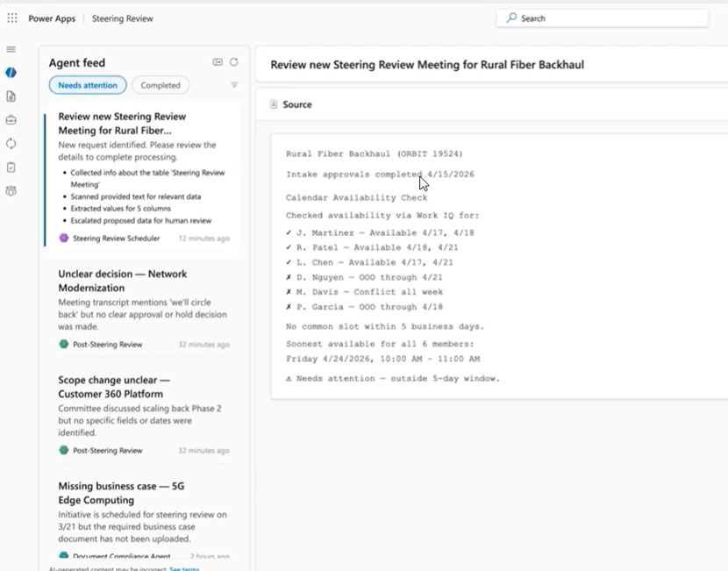
Task: Refresh the Agent feed
Action: [234, 62]
